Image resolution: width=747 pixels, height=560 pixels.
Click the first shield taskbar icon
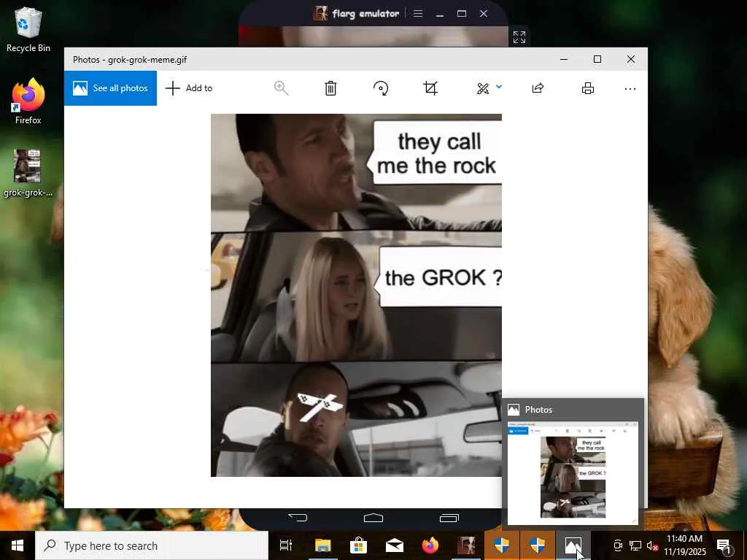coord(502,545)
